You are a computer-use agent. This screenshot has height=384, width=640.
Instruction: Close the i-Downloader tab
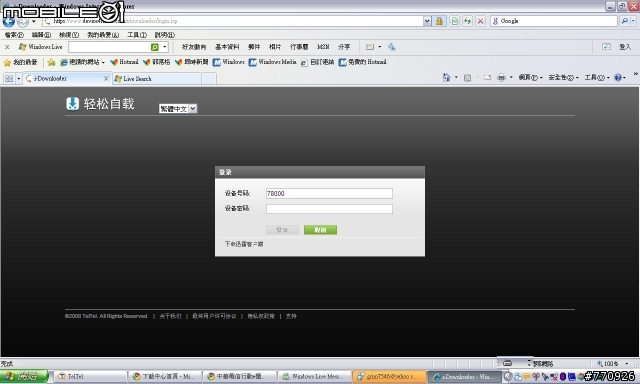point(106,78)
